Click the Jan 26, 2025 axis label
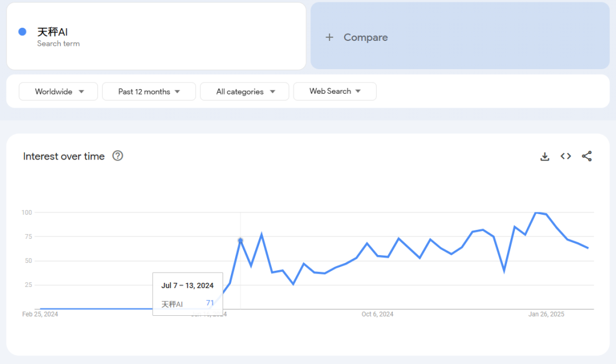The image size is (616, 364). pyautogui.click(x=546, y=314)
